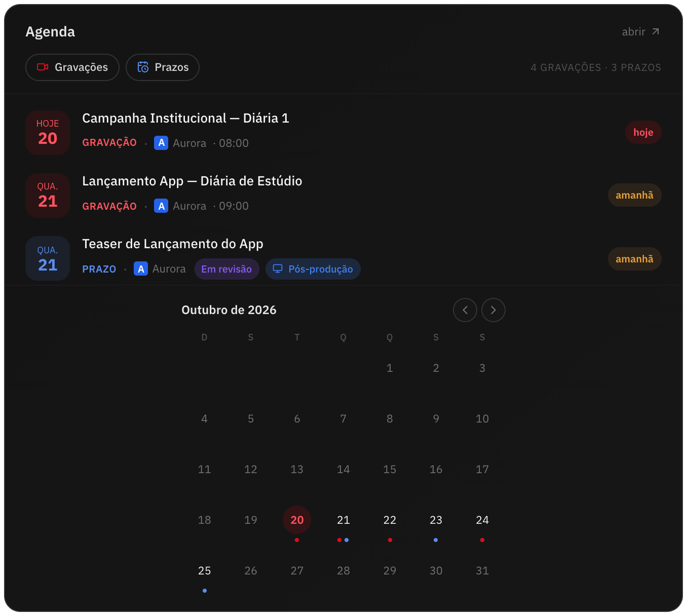Toggle the Prazos filter chip
Screen dimensions: 687x616
point(163,67)
